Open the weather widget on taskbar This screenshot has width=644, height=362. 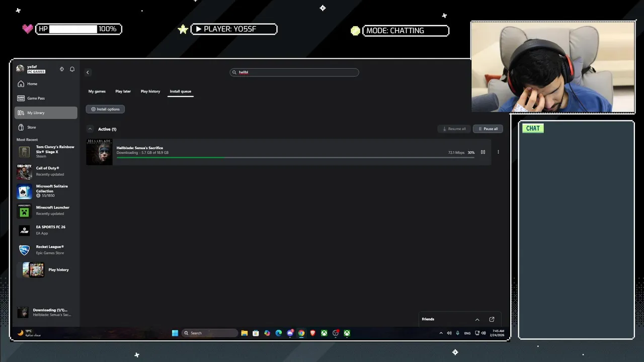coord(29,333)
